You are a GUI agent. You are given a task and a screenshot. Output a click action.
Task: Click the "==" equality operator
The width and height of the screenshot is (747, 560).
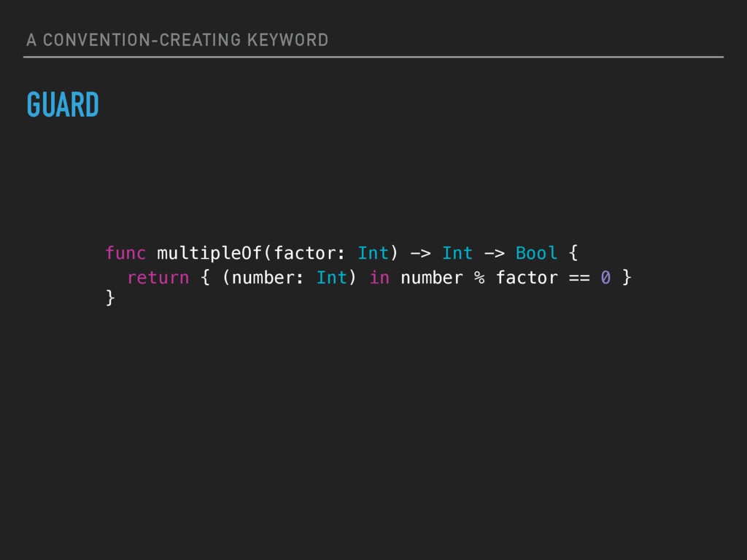[578, 278]
